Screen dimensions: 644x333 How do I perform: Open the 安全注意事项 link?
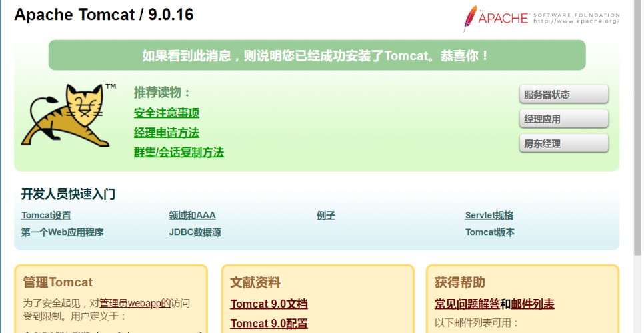tap(167, 113)
